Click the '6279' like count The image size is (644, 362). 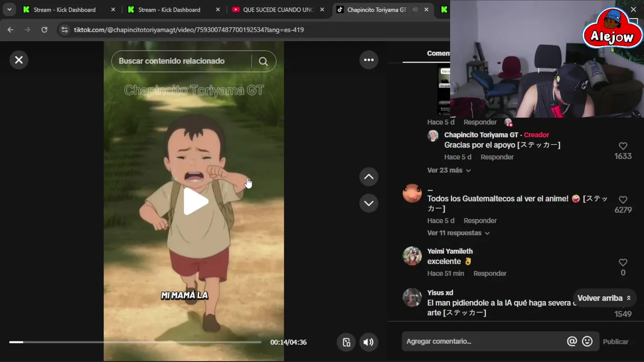tap(623, 210)
